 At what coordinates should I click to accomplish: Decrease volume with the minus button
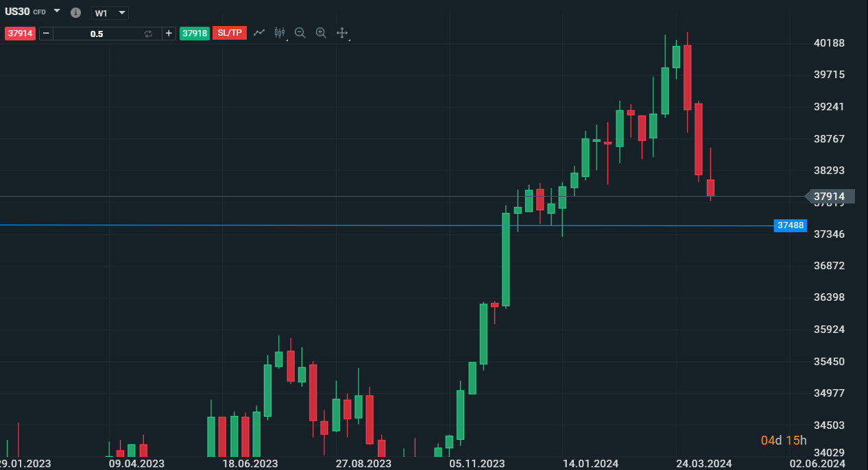coord(46,33)
